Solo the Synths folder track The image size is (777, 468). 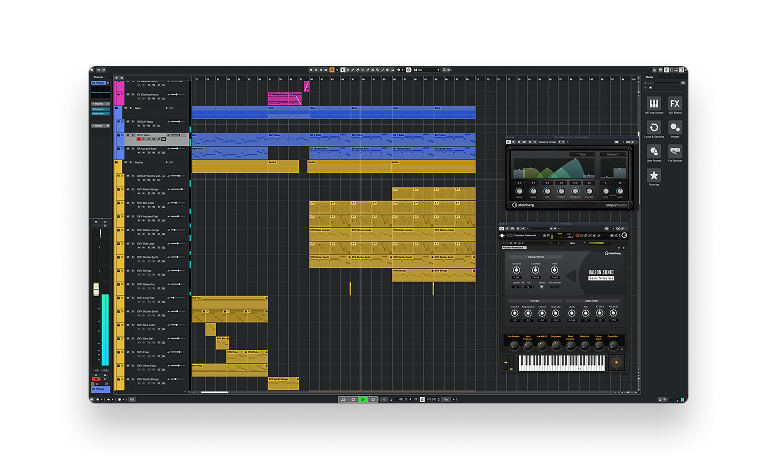[x=131, y=162]
